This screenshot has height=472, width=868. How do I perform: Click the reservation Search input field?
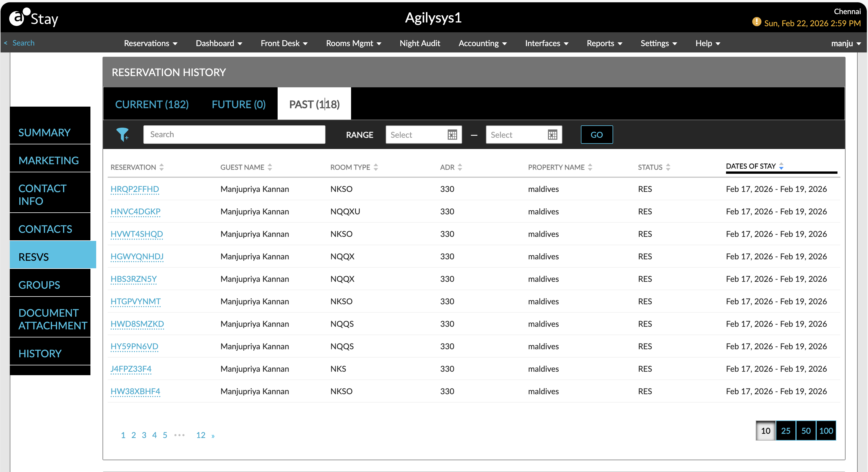pos(234,135)
